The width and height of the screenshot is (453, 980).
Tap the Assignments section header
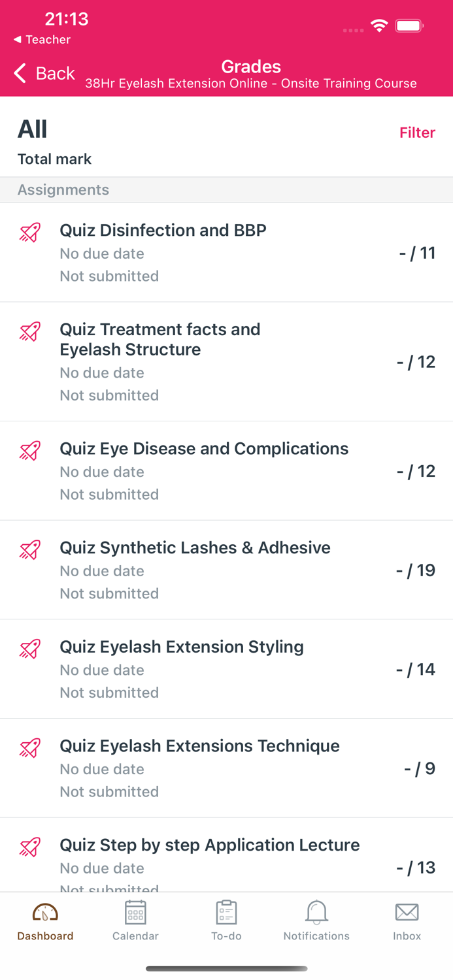63,189
